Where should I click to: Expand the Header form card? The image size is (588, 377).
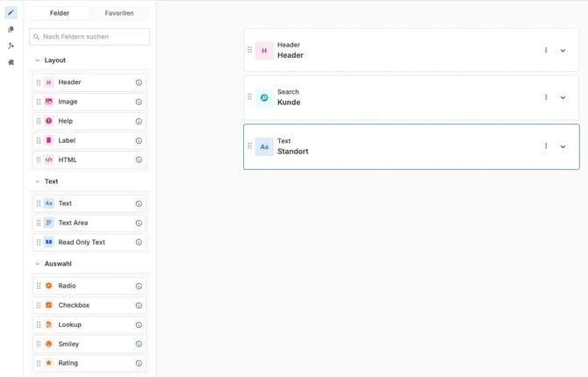click(563, 51)
